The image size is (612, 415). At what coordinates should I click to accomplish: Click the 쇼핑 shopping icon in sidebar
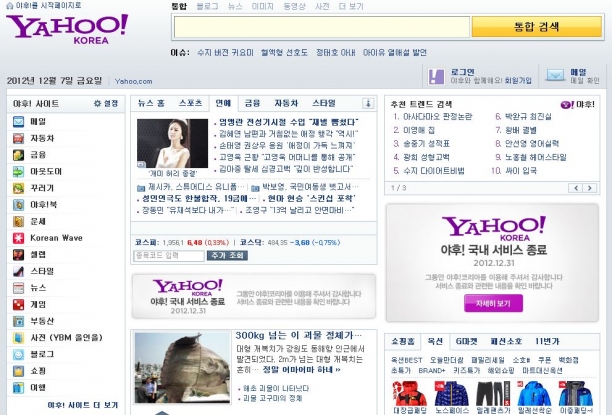pos(18,370)
